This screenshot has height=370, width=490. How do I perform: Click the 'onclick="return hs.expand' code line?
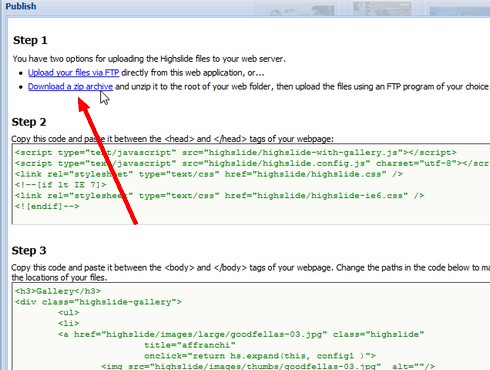(260, 355)
